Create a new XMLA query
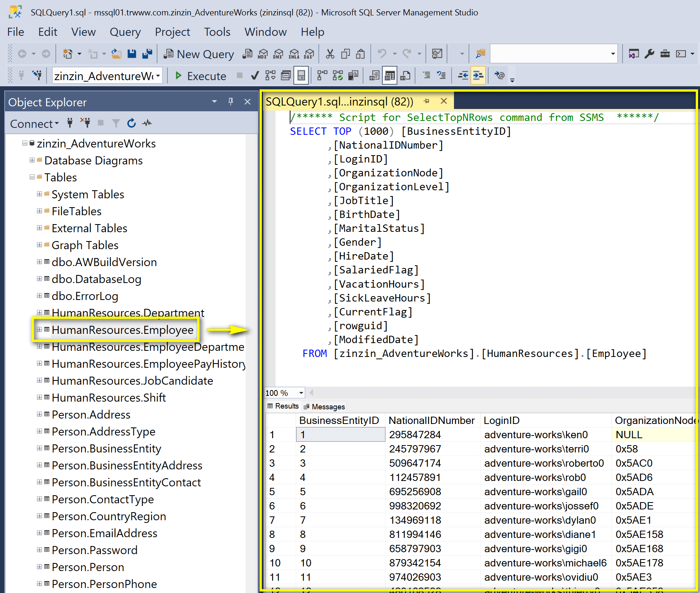This screenshot has height=593, width=700. point(294,54)
